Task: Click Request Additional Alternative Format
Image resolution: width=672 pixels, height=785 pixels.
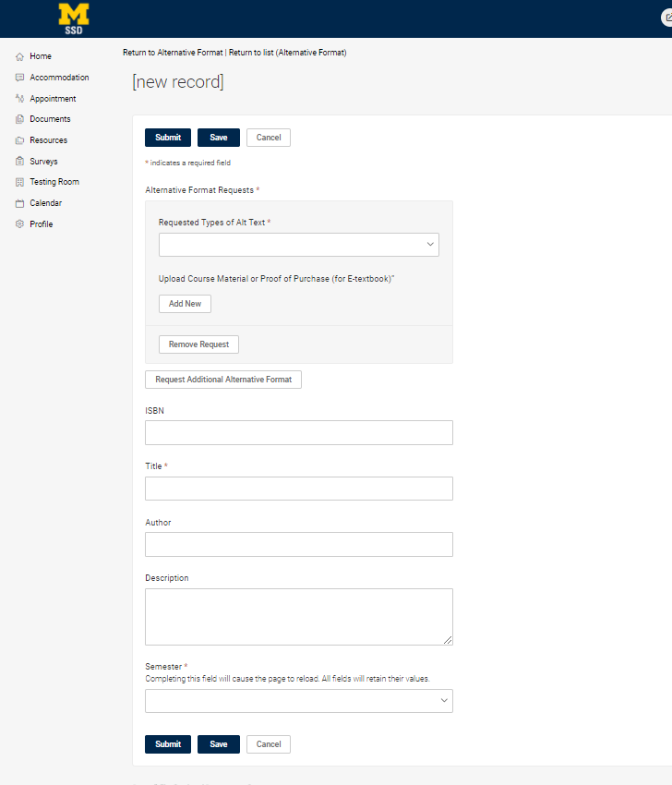Action: click(222, 379)
